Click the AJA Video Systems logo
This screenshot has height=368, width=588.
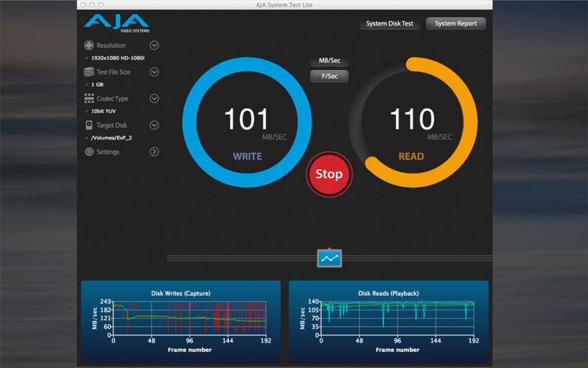point(116,24)
